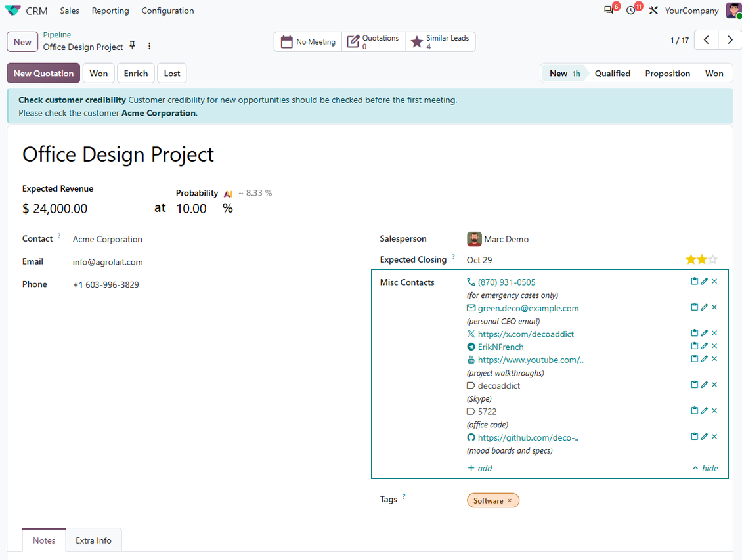Remove the Software tag
The image size is (742, 560).
[x=510, y=500]
